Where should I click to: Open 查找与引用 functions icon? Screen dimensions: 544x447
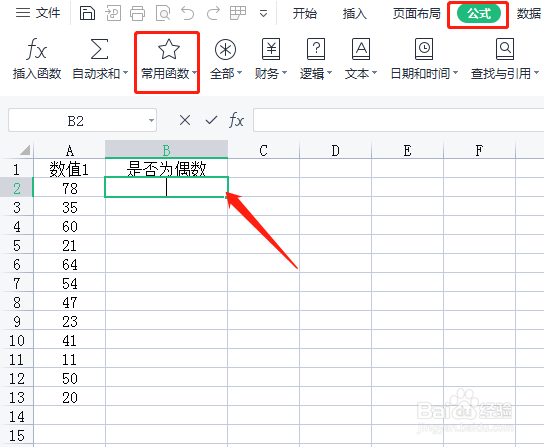(x=505, y=49)
